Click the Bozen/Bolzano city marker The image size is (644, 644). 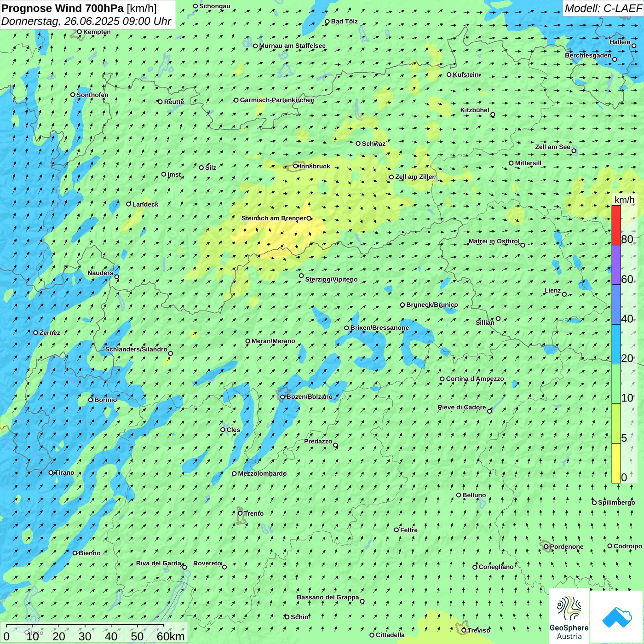click(x=282, y=397)
